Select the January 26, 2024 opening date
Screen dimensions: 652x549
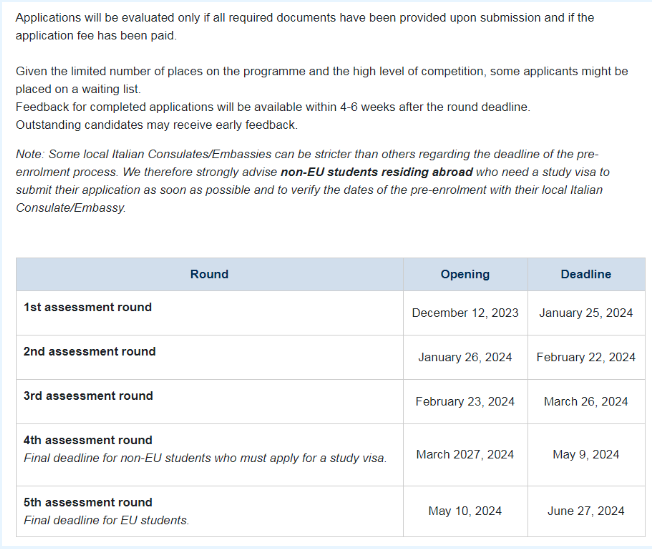[465, 357]
